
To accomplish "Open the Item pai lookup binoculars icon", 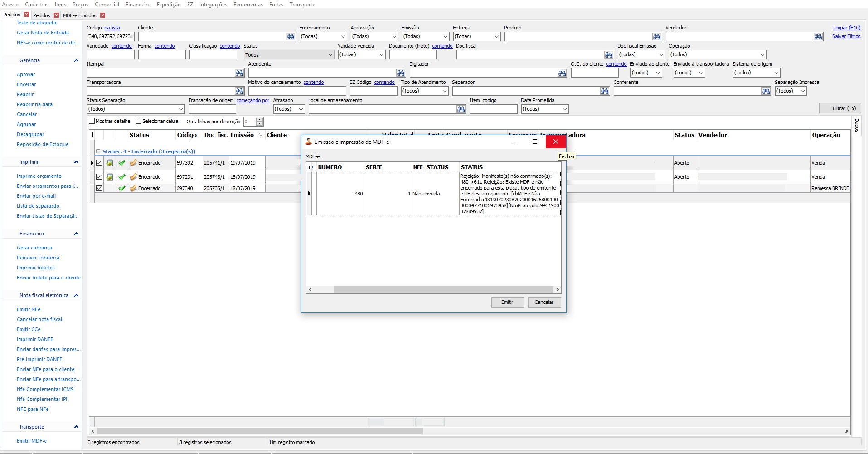I will click(239, 73).
